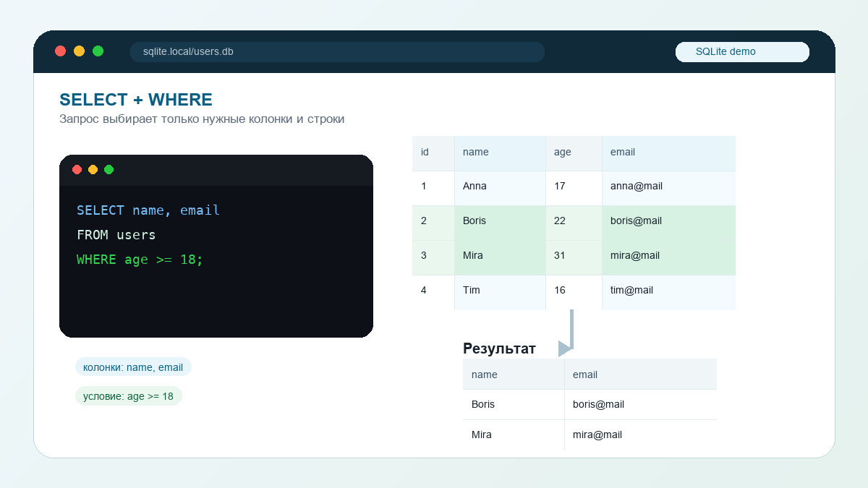Click the 'age' column header in users table
The image size is (868, 488).
click(x=574, y=153)
